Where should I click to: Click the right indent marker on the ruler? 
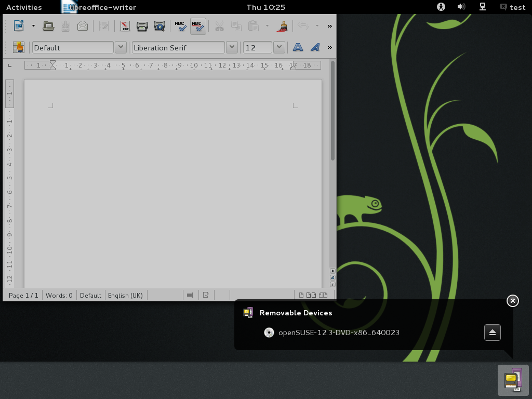[293, 67]
